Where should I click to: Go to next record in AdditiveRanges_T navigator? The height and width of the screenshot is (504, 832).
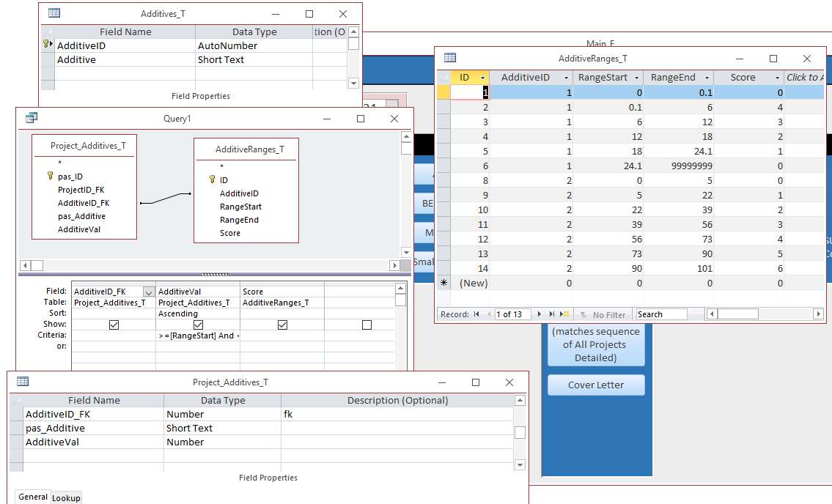coord(539,314)
